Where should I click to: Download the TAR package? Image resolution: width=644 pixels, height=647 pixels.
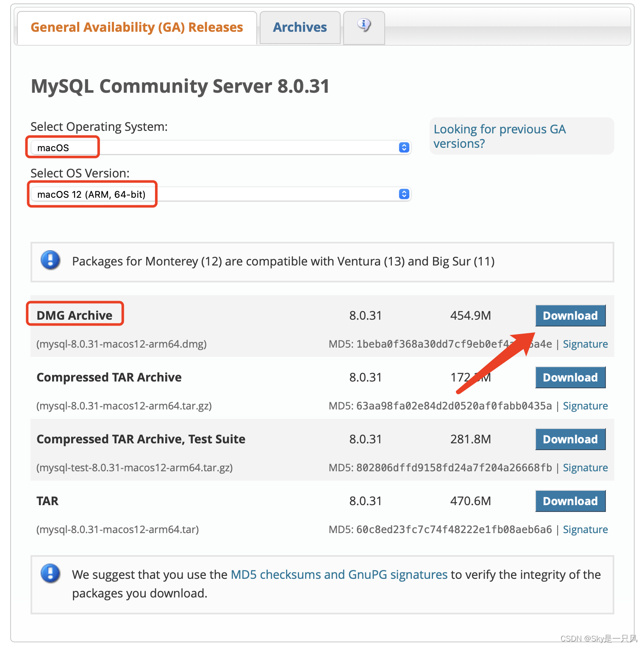[x=570, y=501]
